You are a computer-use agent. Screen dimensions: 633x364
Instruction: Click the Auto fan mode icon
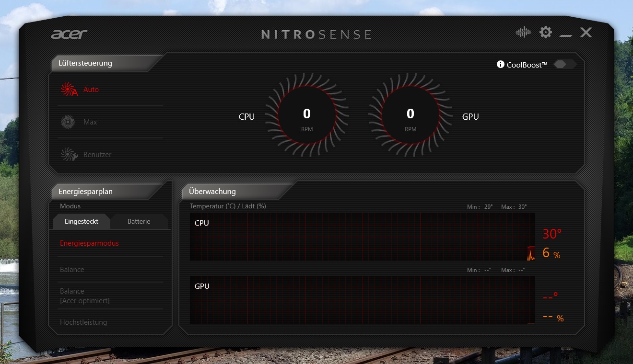coord(69,90)
